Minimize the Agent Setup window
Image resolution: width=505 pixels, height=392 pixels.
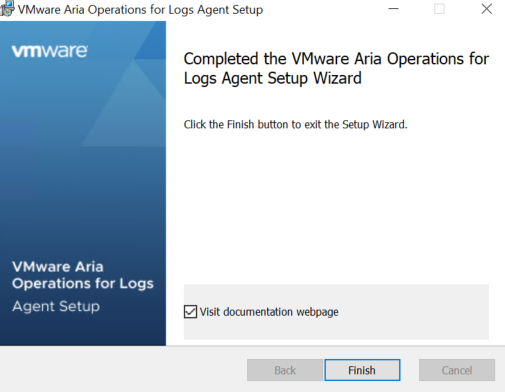(394, 9)
